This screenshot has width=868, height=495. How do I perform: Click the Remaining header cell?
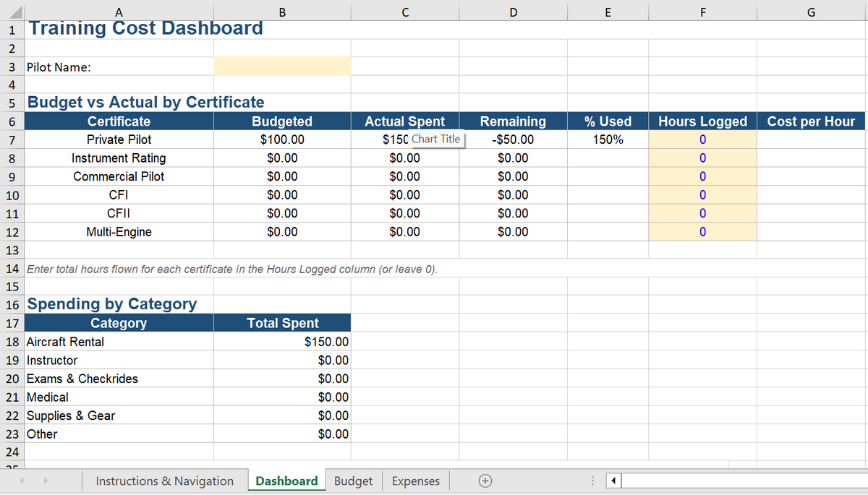point(513,121)
